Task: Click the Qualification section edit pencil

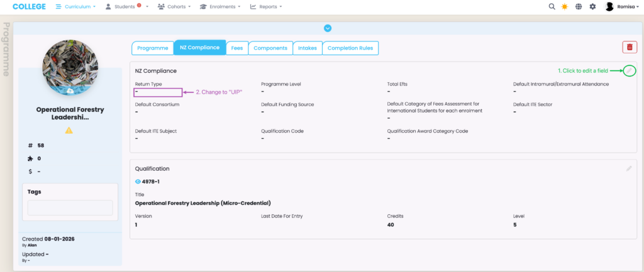Action: [x=629, y=168]
